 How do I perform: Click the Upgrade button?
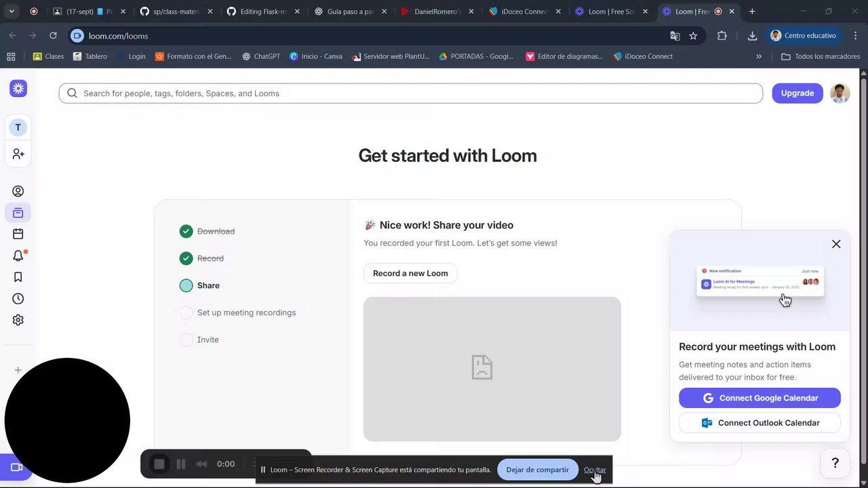797,93
